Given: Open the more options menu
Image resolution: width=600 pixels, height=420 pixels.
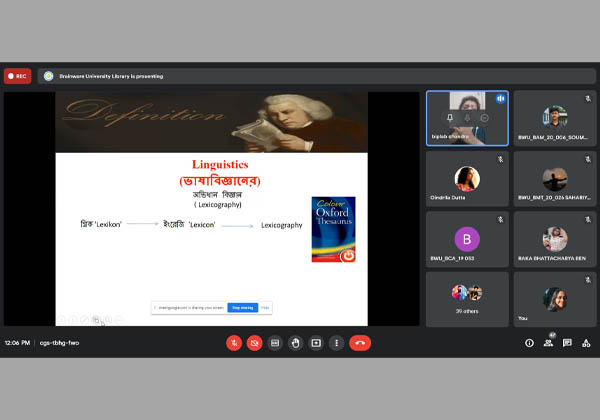Looking at the screenshot, I should (x=337, y=342).
